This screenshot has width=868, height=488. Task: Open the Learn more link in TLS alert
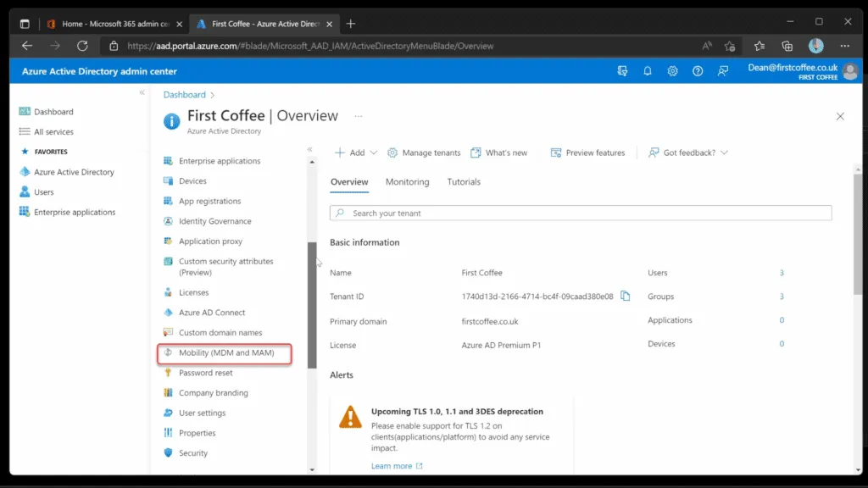click(397, 466)
